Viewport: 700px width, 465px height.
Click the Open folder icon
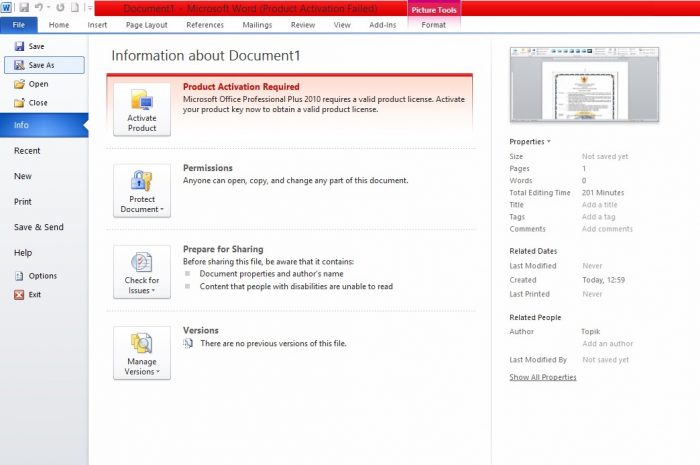[19, 84]
